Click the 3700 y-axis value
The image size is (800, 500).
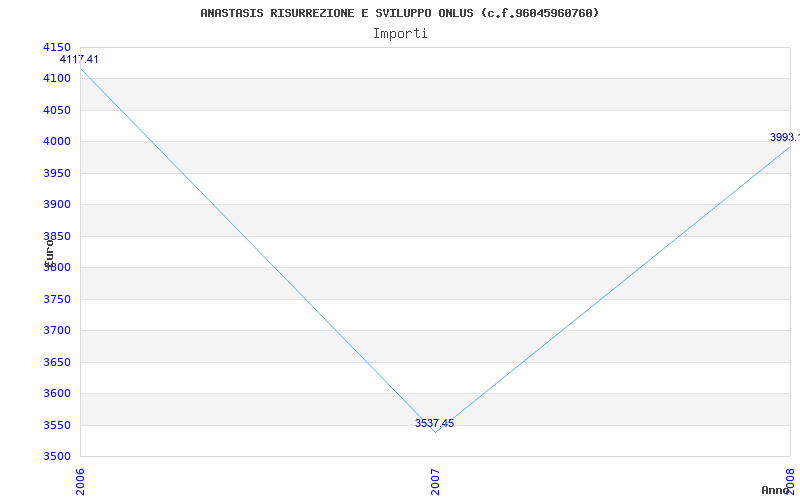point(56,331)
